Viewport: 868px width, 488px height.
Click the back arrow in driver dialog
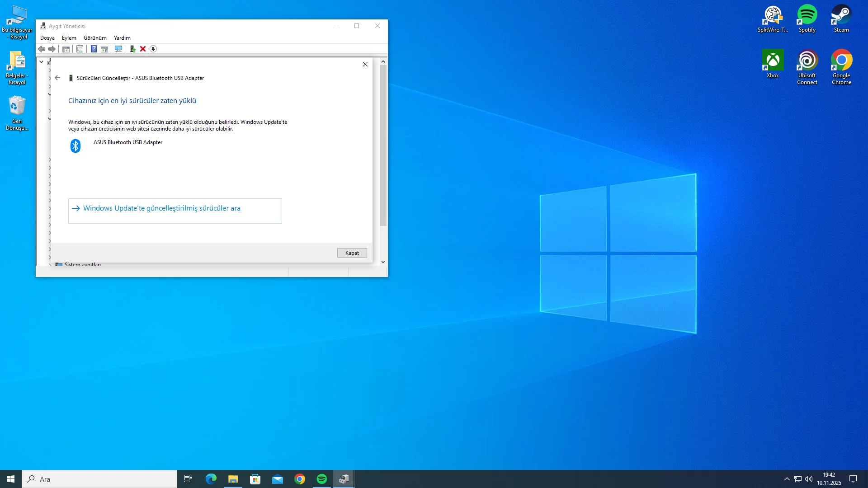57,78
